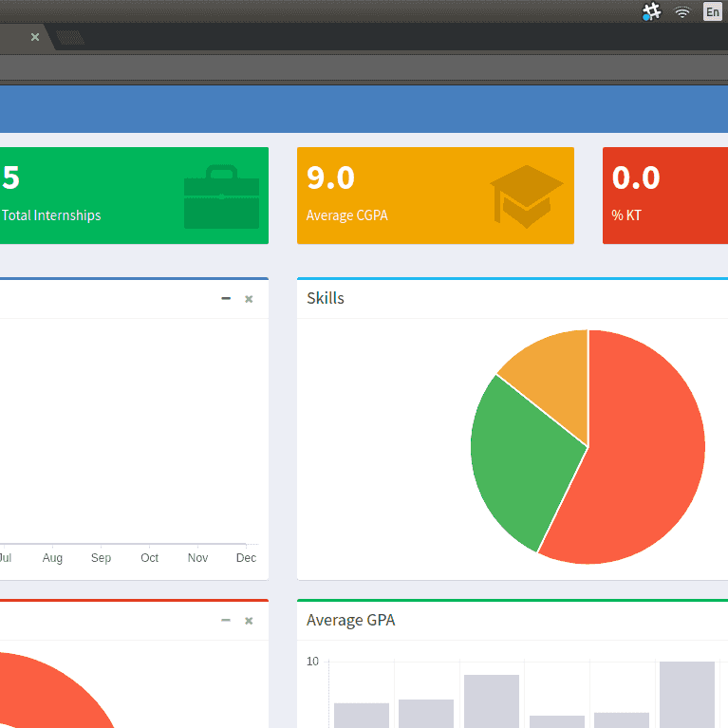The height and width of the screenshot is (728, 728).
Task: Close the current browser tab
Action: point(35,37)
